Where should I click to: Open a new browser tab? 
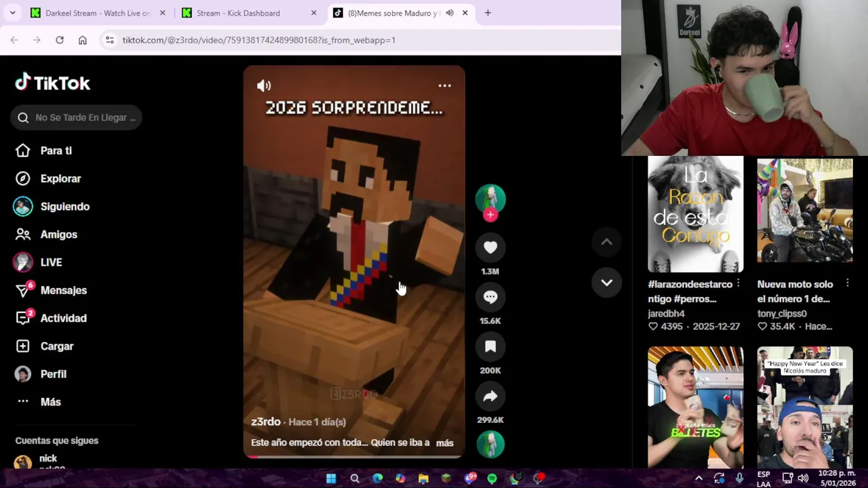point(488,13)
